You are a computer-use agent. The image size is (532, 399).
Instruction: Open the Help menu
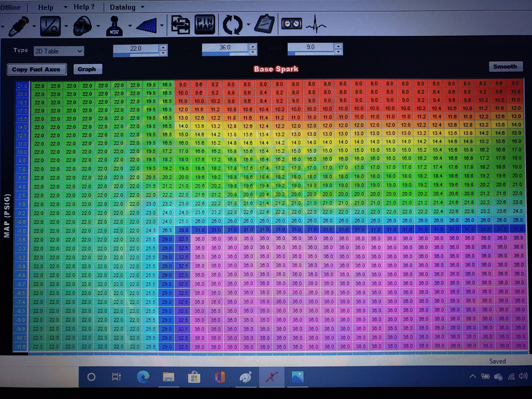click(46, 7)
